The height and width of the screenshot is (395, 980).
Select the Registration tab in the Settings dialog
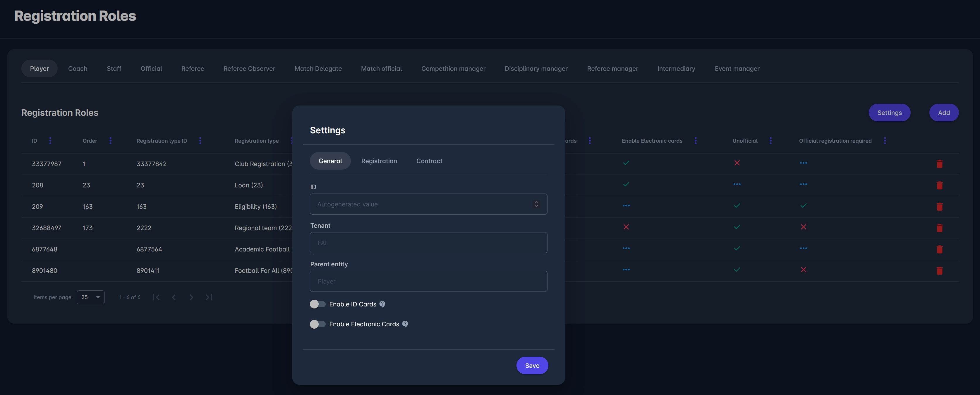coord(379,161)
